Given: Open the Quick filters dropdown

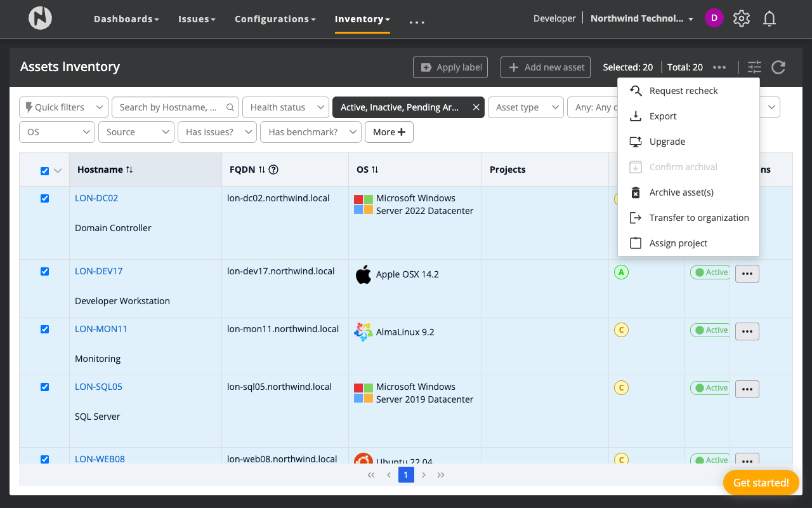Looking at the screenshot, I should click(64, 107).
